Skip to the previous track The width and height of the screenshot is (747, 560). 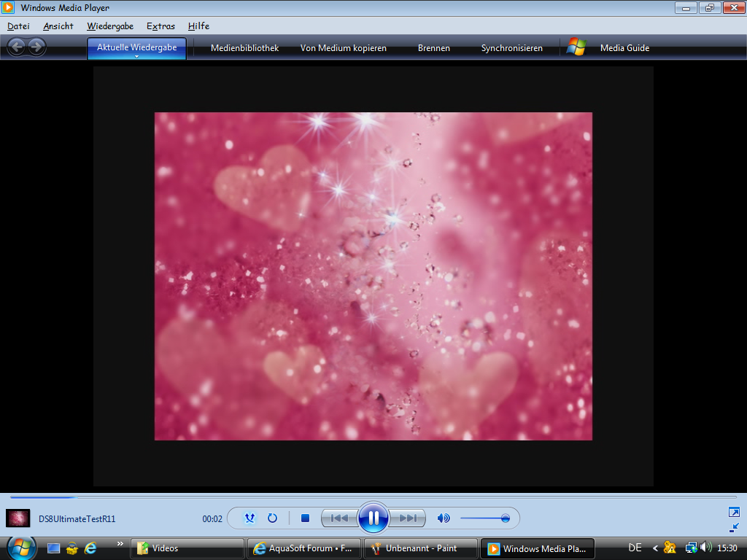[339, 518]
